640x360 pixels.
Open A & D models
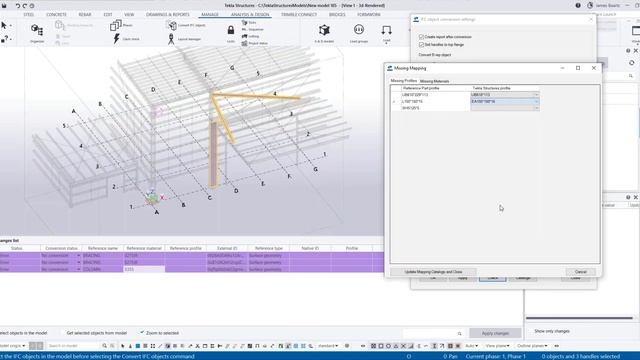click(x=324, y=33)
